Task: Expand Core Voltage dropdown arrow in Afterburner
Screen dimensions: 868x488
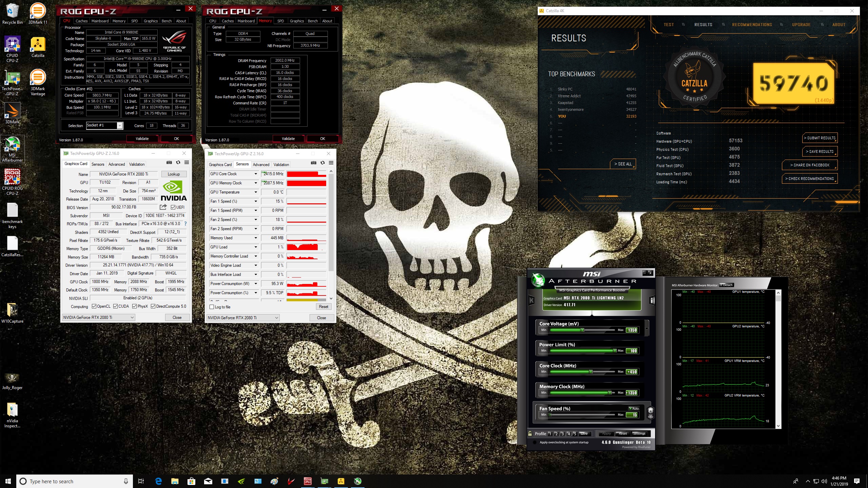Action: click(647, 328)
